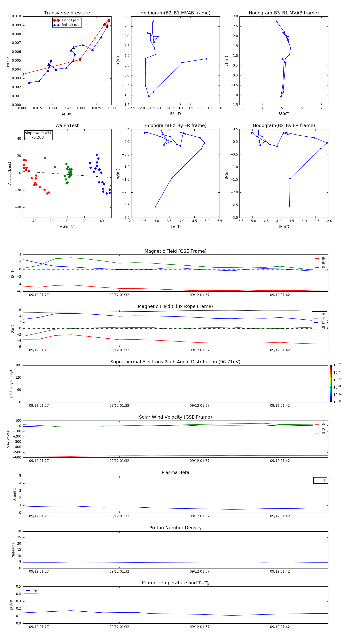Select the Vz legend entry
Image resolution: width=351 pixels, height=644 pixels.
point(320,433)
